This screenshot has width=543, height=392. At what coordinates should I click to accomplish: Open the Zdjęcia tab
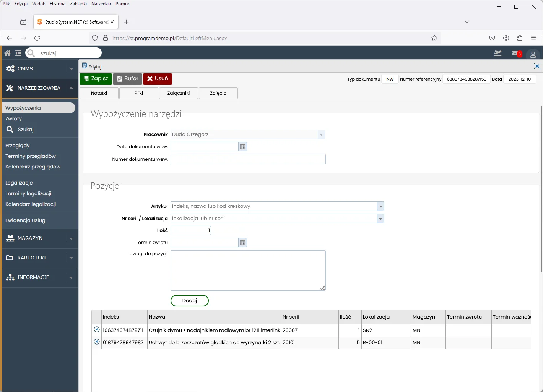(x=218, y=93)
